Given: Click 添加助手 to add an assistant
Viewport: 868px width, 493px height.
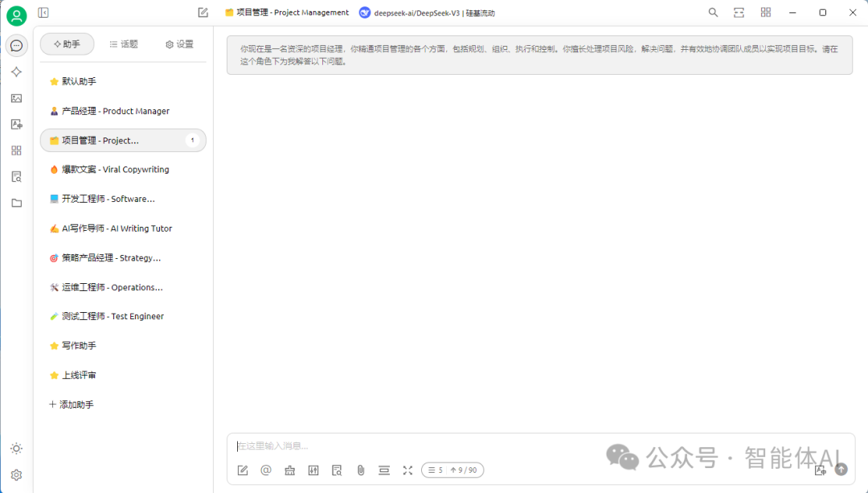Looking at the screenshot, I should pyautogui.click(x=72, y=405).
